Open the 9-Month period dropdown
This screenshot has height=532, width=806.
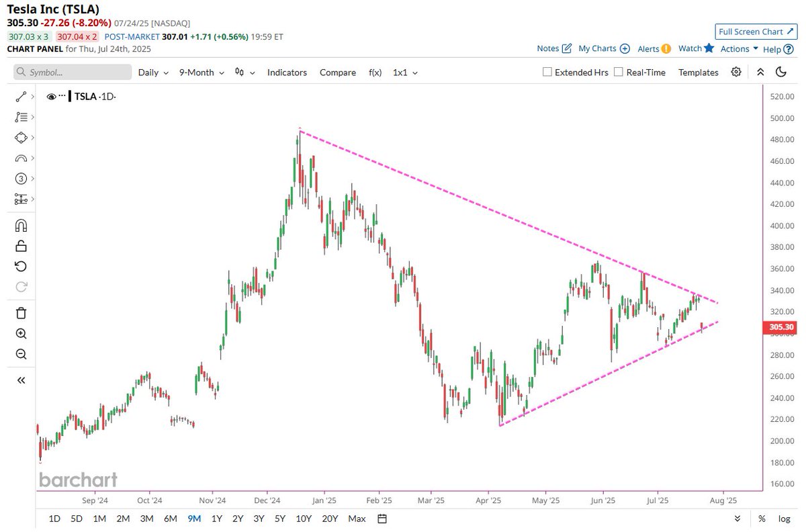(x=201, y=72)
